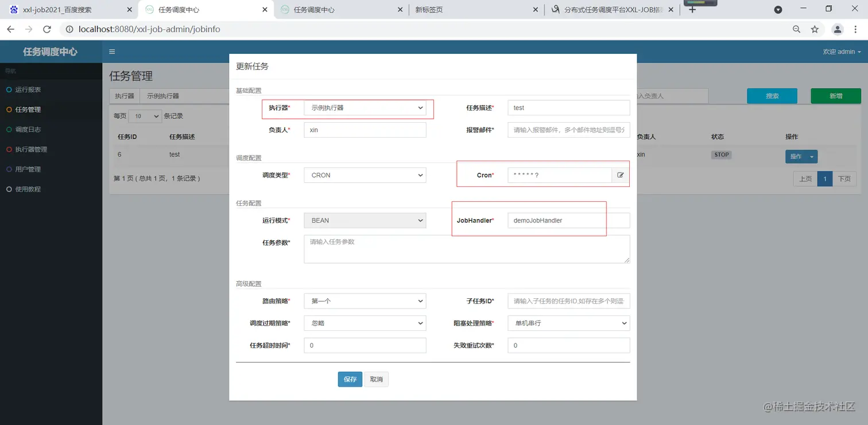The image size is (868, 425).
Task: Click the browser forward arrow
Action: tap(29, 29)
